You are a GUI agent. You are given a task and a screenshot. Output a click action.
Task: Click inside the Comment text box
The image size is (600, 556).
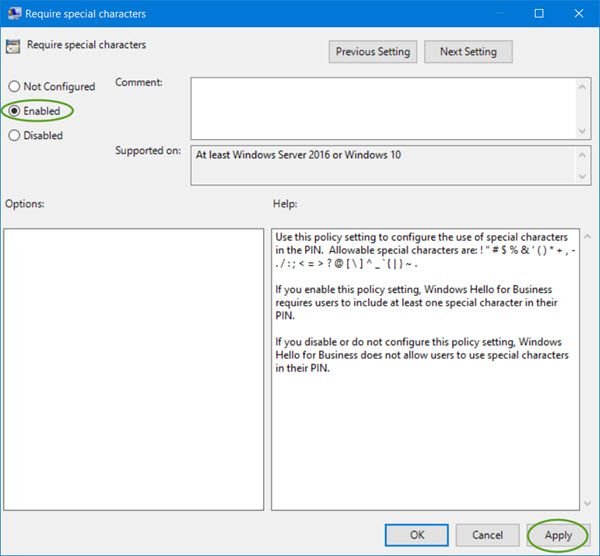[383, 108]
